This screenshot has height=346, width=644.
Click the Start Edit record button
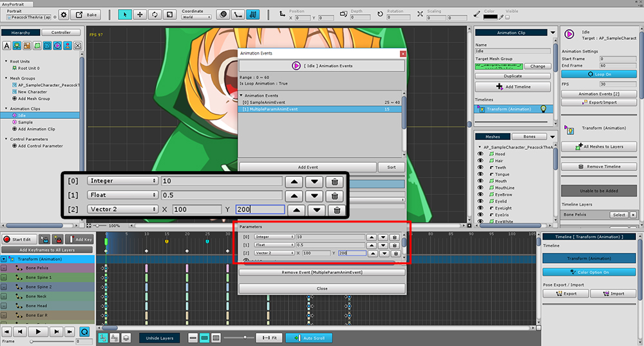tap(19, 239)
